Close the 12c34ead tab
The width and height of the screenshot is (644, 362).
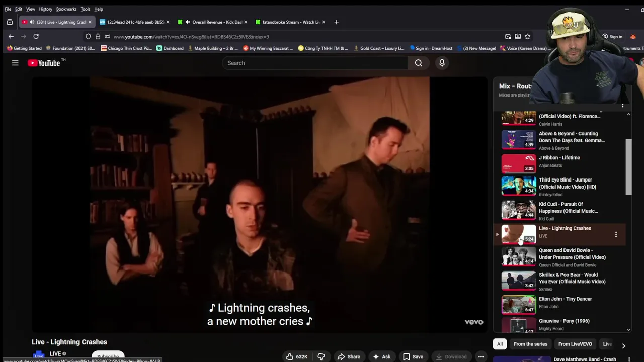pyautogui.click(x=168, y=22)
